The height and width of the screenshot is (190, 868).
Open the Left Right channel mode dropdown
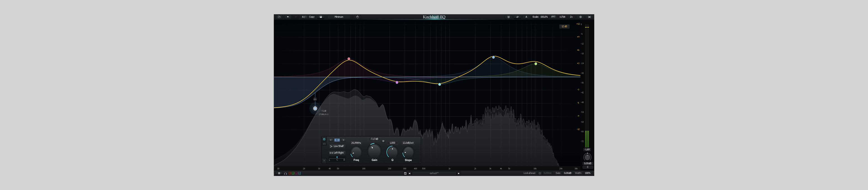click(x=337, y=153)
